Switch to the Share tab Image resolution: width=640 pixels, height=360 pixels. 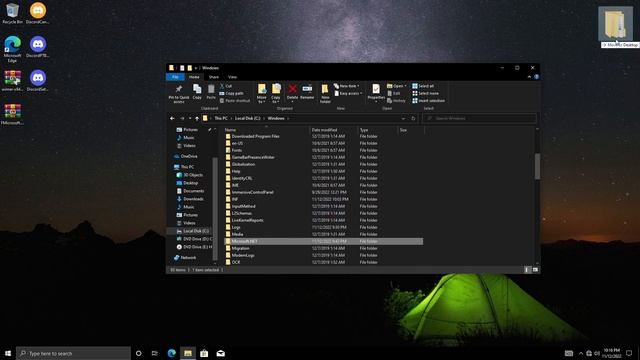(x=213, y=77)
